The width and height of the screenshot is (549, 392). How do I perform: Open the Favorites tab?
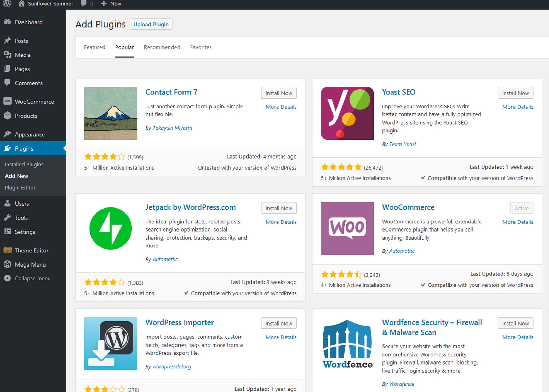click(201, 47)
